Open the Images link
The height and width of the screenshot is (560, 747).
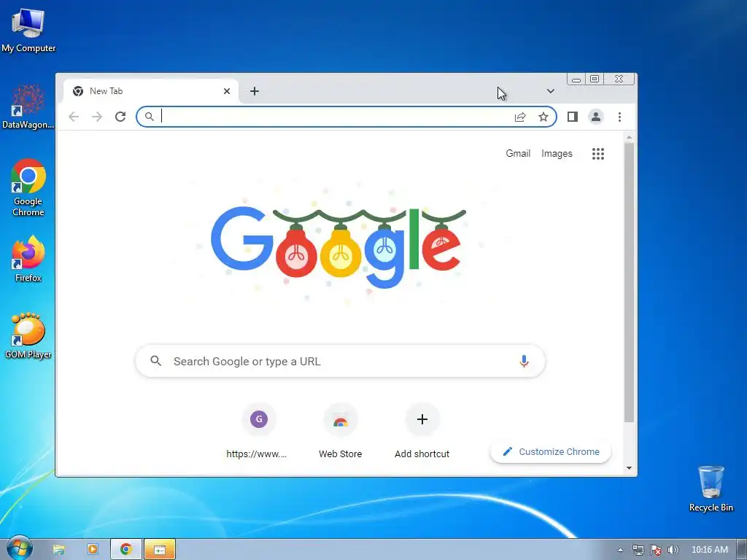557,153
